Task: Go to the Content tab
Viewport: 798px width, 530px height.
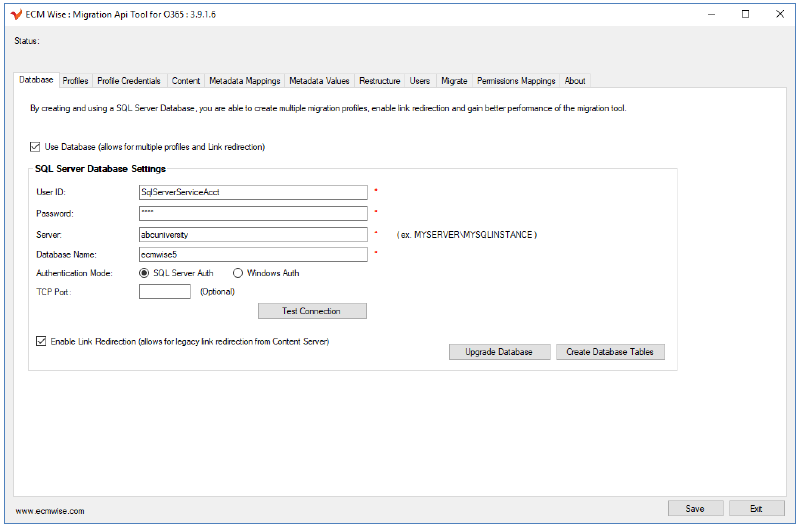Action: click(186, 81)
